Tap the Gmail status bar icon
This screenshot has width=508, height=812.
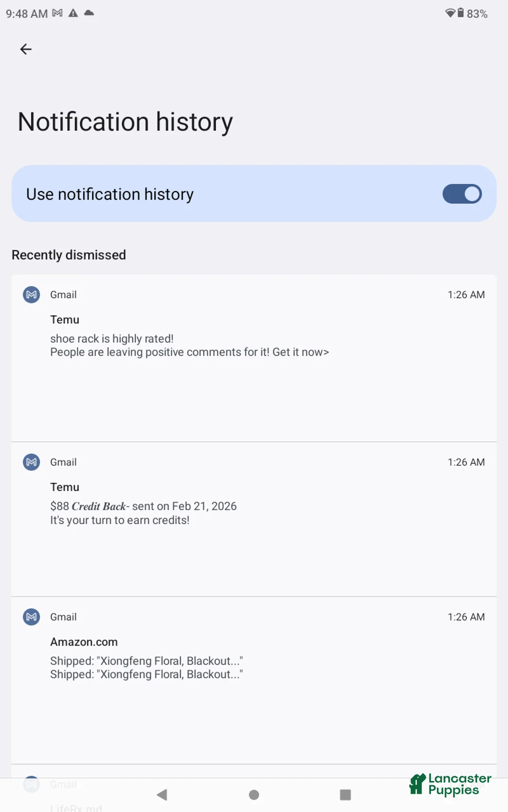click(x=57, y=13)
